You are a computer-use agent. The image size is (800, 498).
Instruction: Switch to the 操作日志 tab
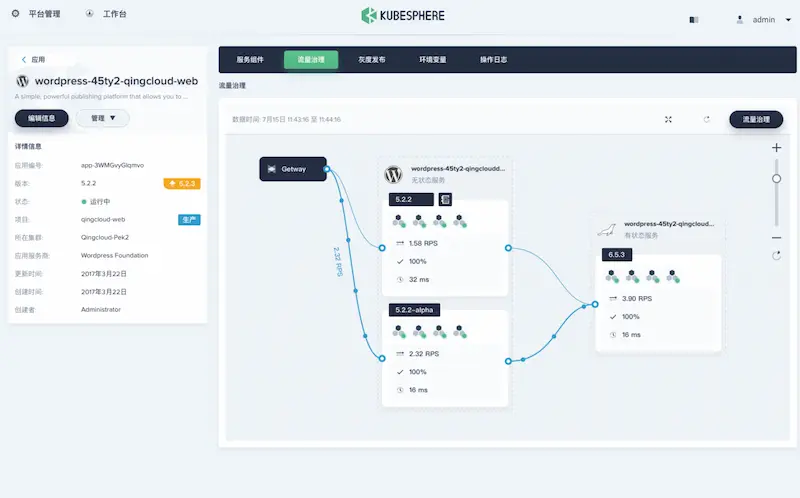click(493, 60)
